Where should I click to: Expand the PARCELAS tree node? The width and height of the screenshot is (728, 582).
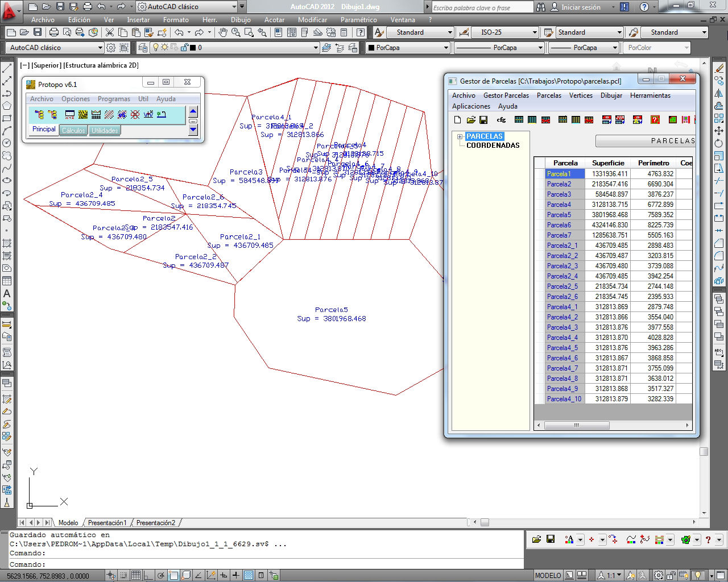tap(460, 136)
